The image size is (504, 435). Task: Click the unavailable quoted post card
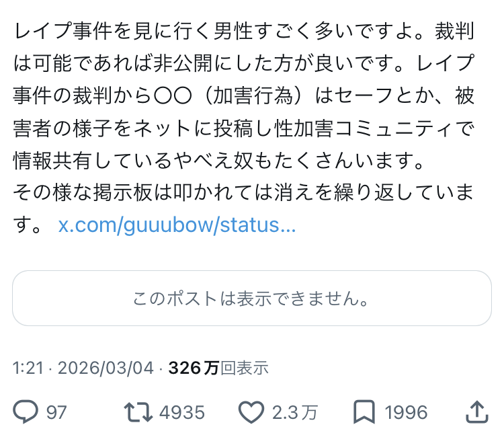[251, 299]
